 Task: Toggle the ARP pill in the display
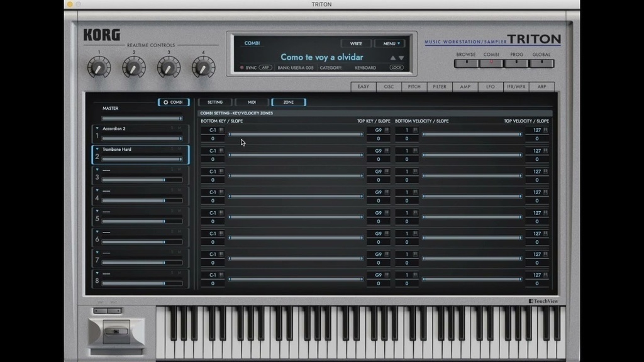265,68
